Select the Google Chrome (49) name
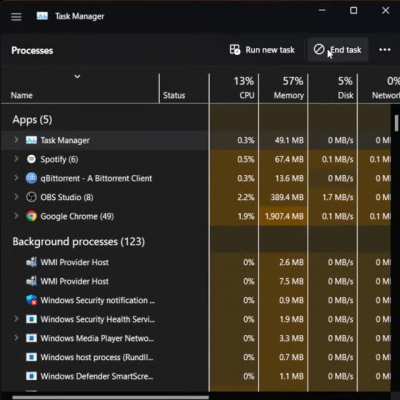400x400 pixels. click(77, 216)
